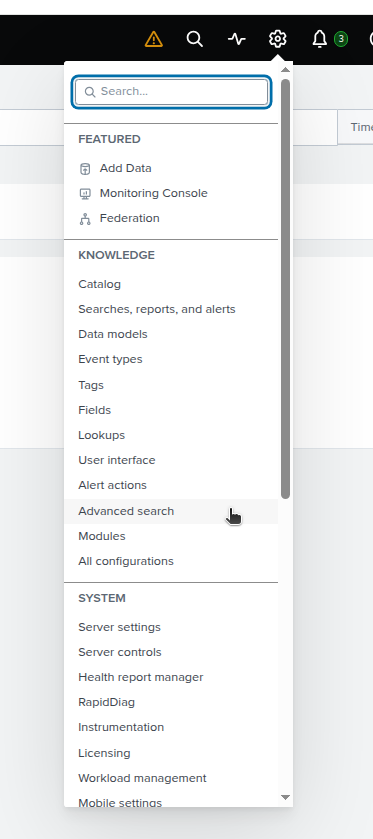The width and height of the screenshot is (373, 839).
Task: Click scroll up arrow in settings menu
Action: click(x=286, y=70)
